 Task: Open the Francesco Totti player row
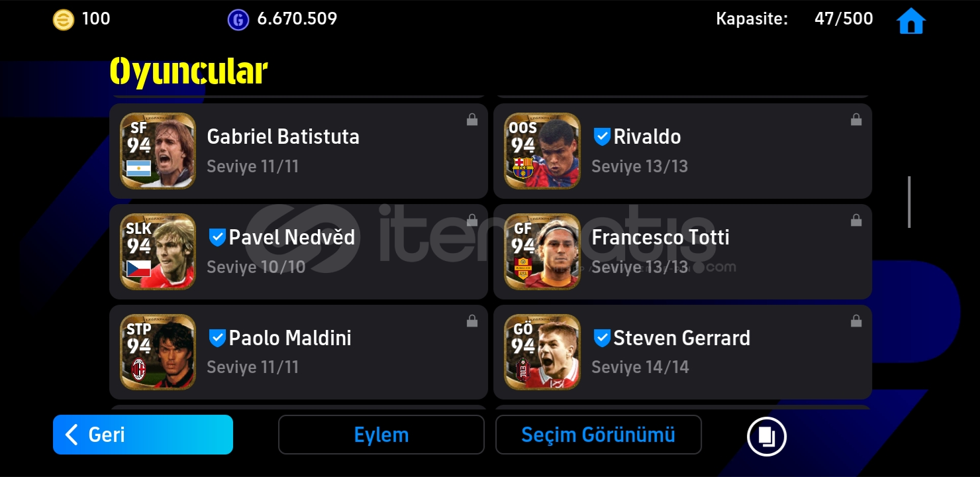pos(683,252)
